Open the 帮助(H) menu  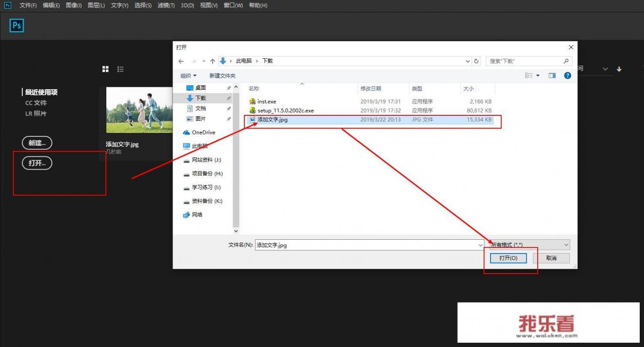coord(258,5)
